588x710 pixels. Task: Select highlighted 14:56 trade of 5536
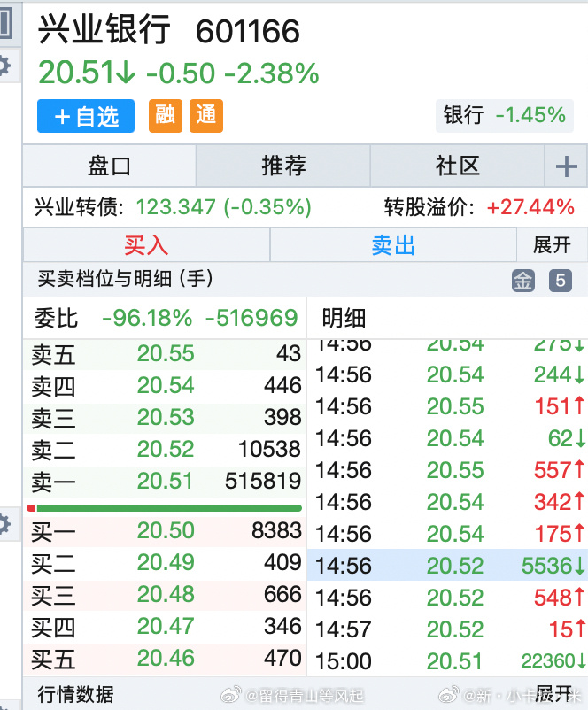point(447,566)
